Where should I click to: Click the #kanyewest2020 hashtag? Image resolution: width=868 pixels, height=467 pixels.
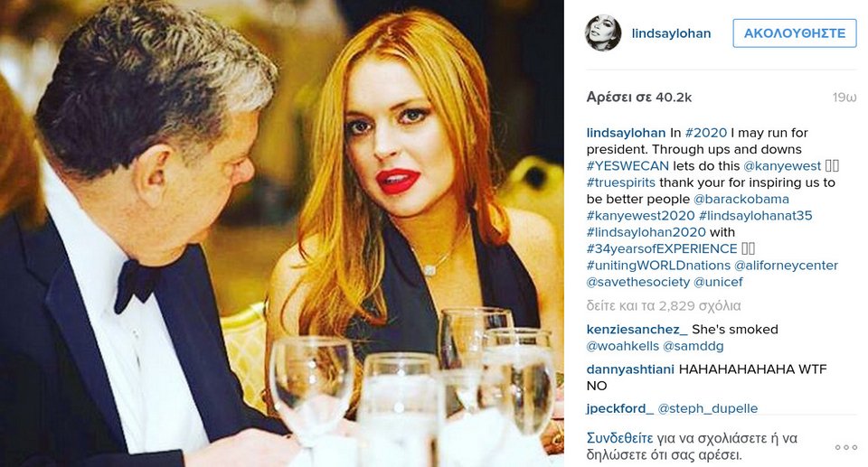(x=640, y=216)
